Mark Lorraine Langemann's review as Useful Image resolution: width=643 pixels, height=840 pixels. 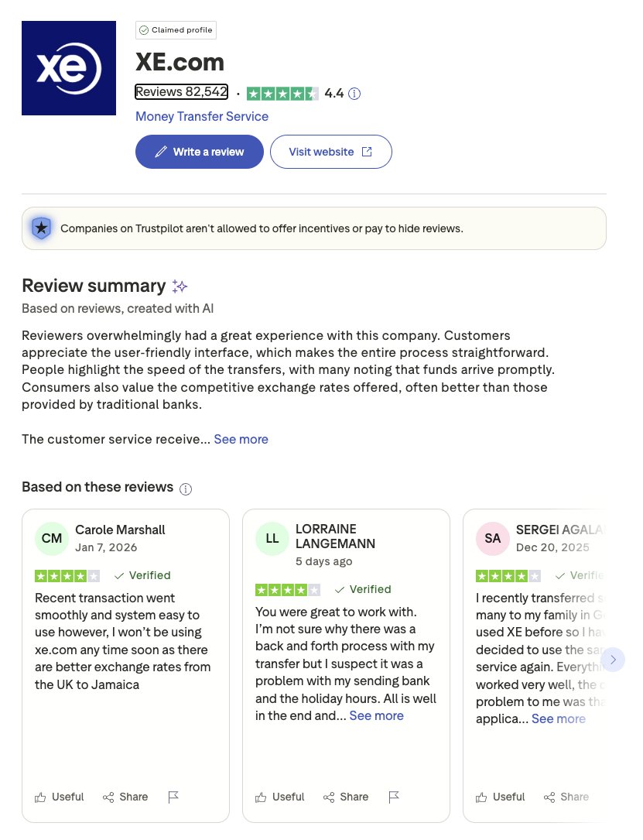(x=280, y=797)
